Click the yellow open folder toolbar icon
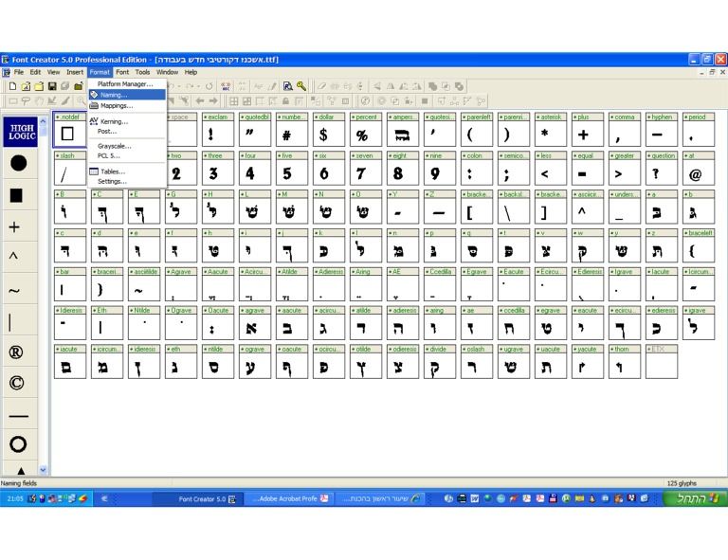 39,86
